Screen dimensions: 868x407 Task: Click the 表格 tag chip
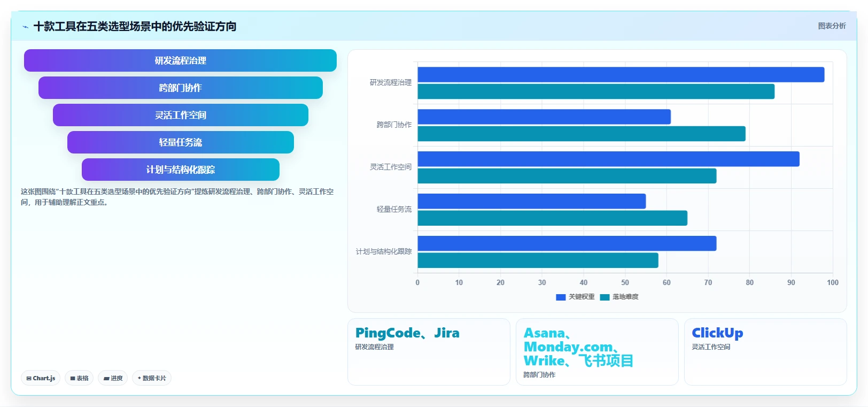pos(79,378)
